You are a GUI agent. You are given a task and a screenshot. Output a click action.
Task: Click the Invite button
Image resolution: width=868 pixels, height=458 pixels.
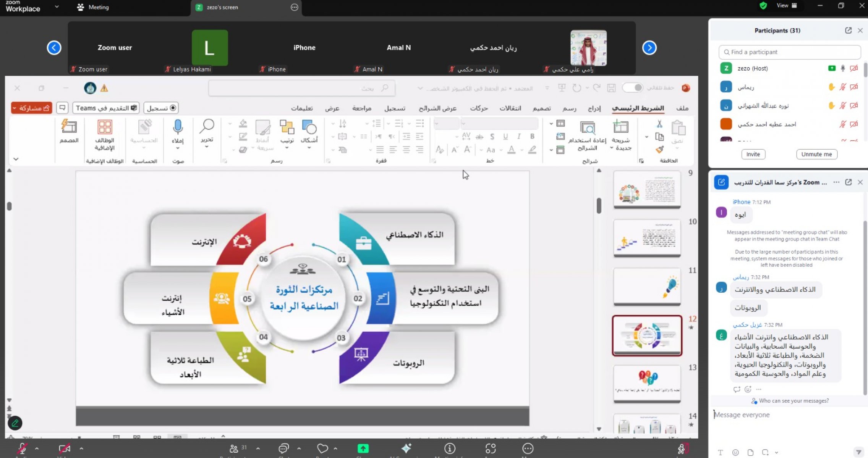click(753, 154)
